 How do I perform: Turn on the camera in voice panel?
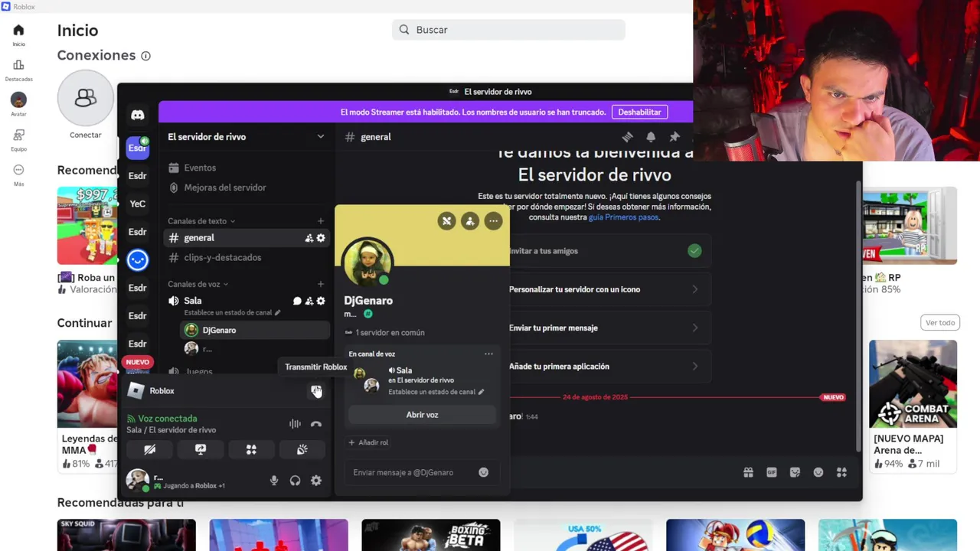pyautogui.click(x=150, y=450)
